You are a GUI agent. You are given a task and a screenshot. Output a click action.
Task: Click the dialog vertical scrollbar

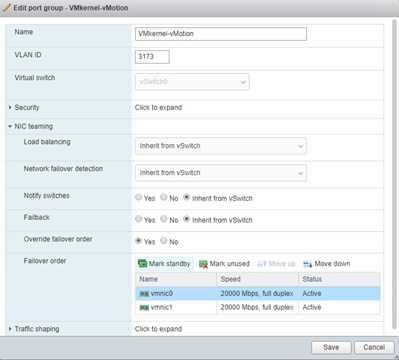[394, 173]
